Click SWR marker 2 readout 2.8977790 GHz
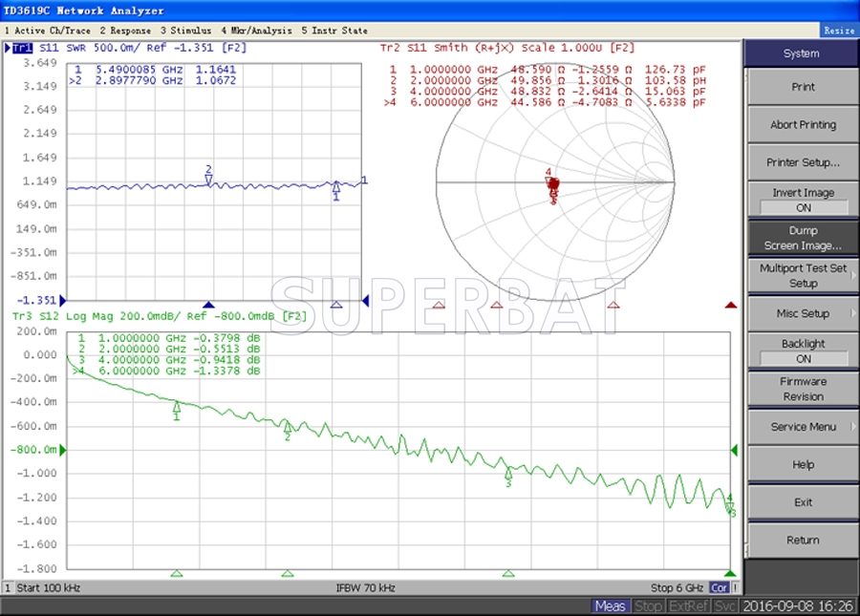 [140, 80]
